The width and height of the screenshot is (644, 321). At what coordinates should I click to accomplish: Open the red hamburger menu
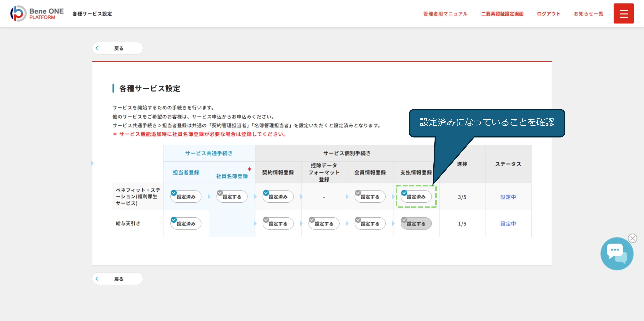click(623, 14)
